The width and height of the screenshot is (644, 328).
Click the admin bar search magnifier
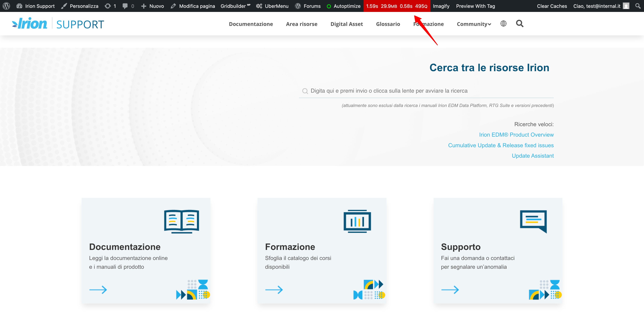click(638, 6)
